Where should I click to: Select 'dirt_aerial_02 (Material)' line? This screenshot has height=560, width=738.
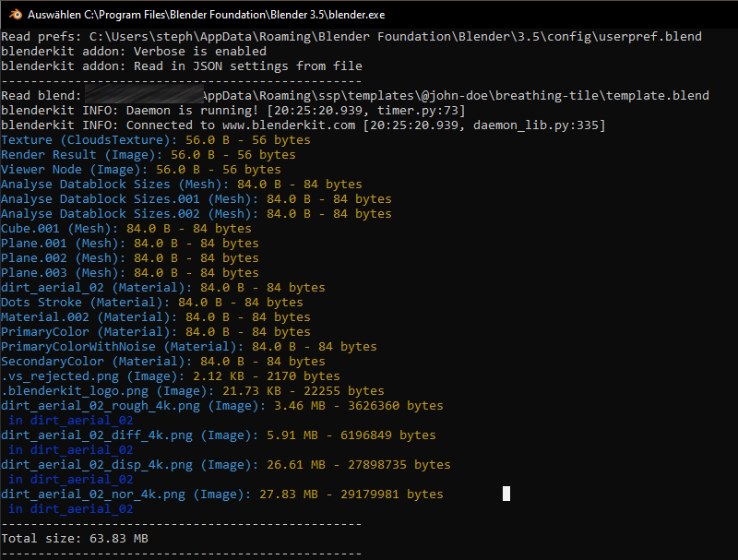[163, 288]
